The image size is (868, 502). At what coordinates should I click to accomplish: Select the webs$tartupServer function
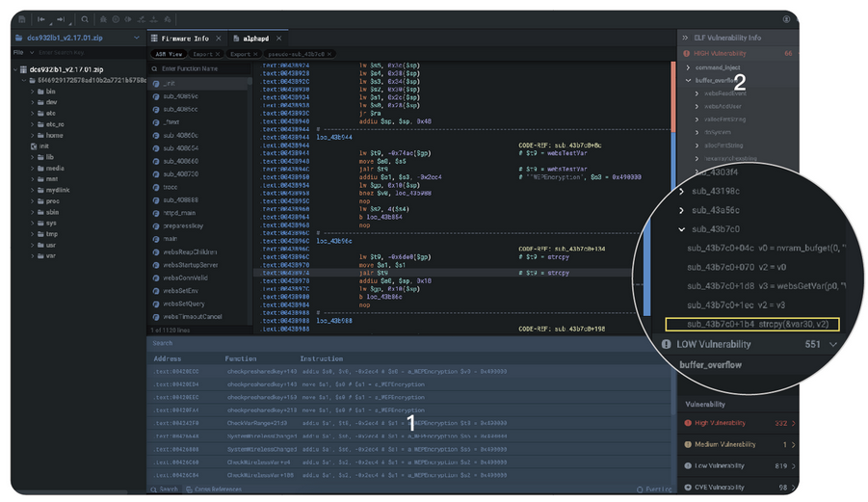(191, 265)
